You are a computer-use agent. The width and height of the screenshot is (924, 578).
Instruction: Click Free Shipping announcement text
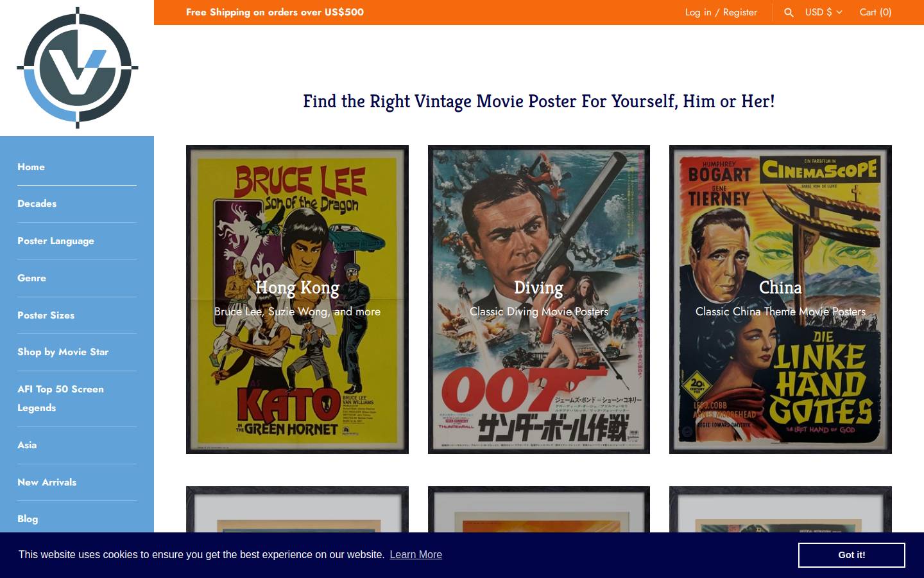(275, 12)
